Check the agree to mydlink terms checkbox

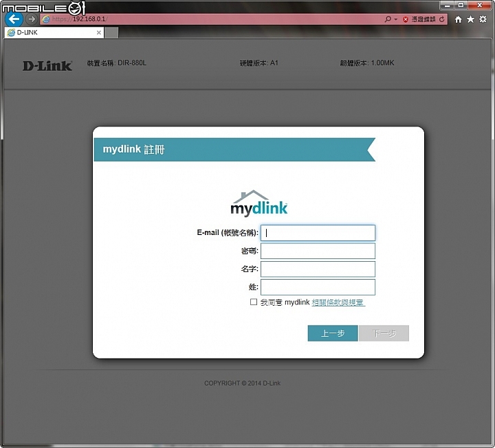(254, 302)
